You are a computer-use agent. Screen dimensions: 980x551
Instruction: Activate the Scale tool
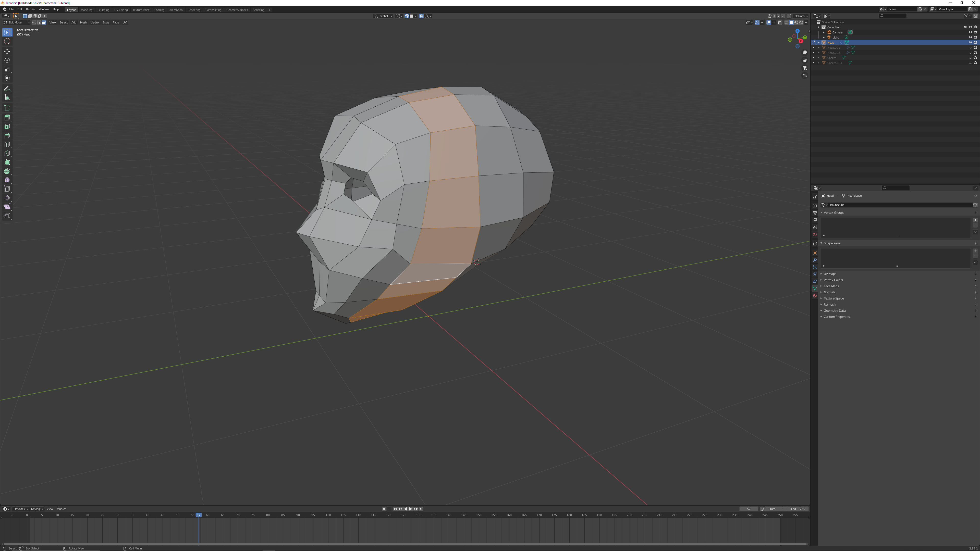coord(7,69)
